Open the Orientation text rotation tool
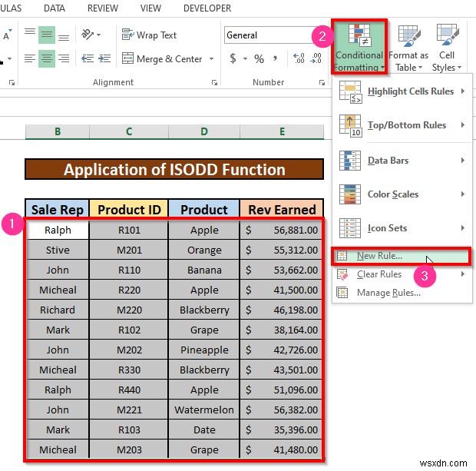This screenshot has height=471, width=476. (x=88, y=35)
